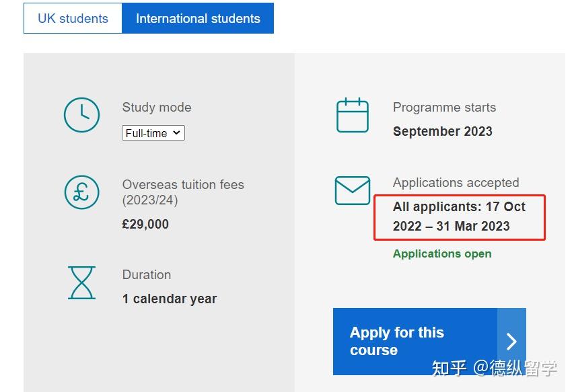Select the pound sterling fees icon
This screenshot has height=392, width=572.
click(81, 192)
